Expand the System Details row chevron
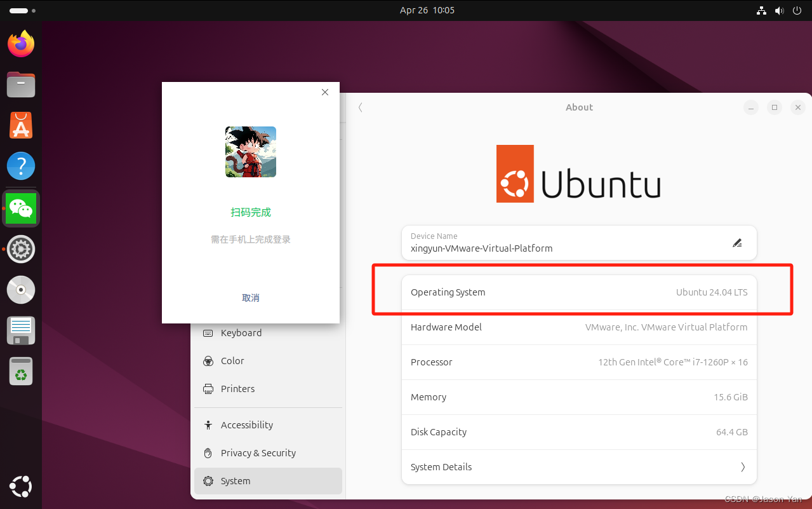Screen dimensions: 812x509 (743, 467)
